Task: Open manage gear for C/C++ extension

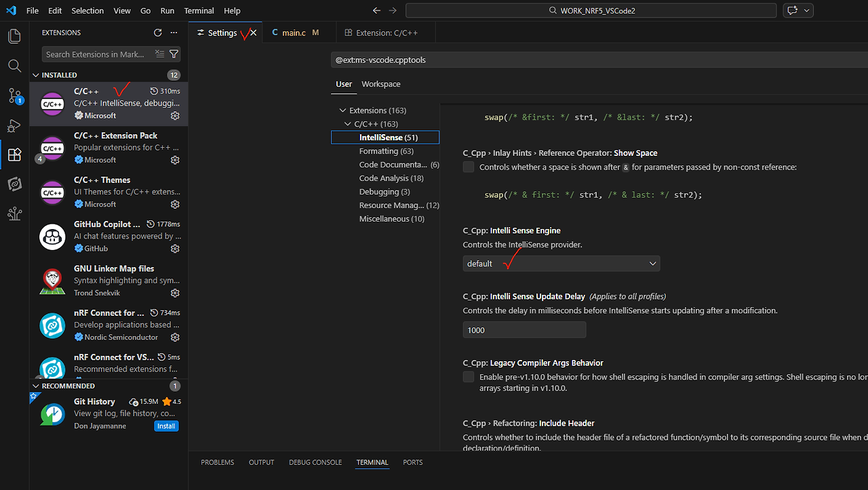Action: click(x=175, y=116)
